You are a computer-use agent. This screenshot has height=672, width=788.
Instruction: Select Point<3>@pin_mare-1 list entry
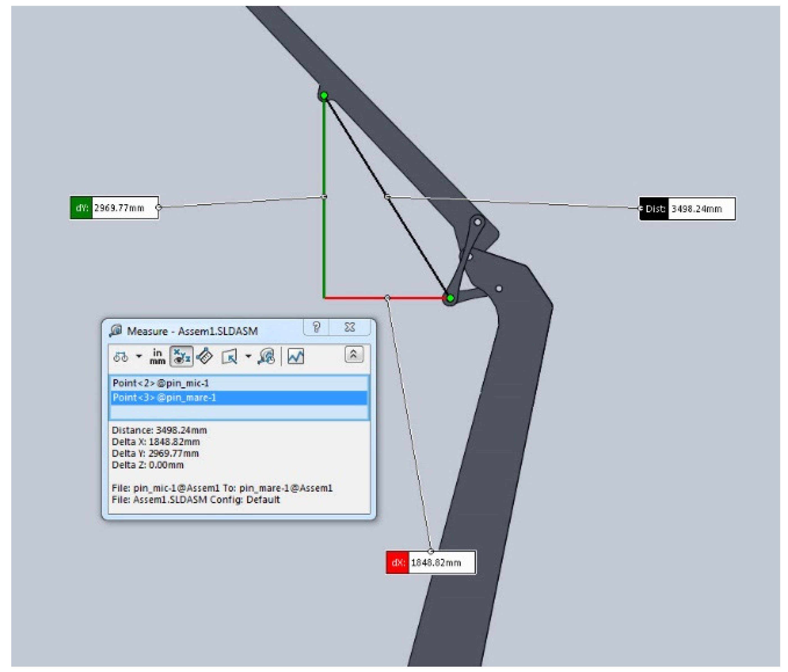239,398
